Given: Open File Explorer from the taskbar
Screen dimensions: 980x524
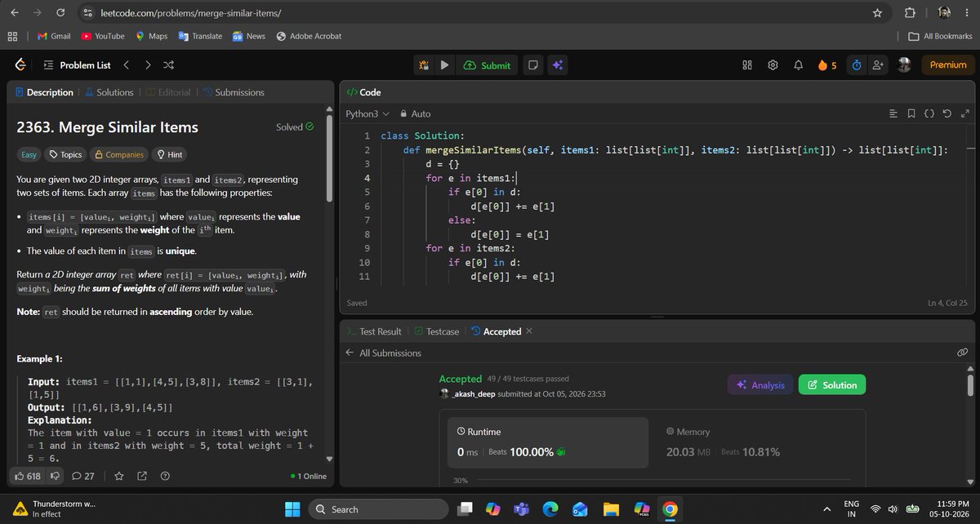Looking at the screenshot, I should 612,509.
